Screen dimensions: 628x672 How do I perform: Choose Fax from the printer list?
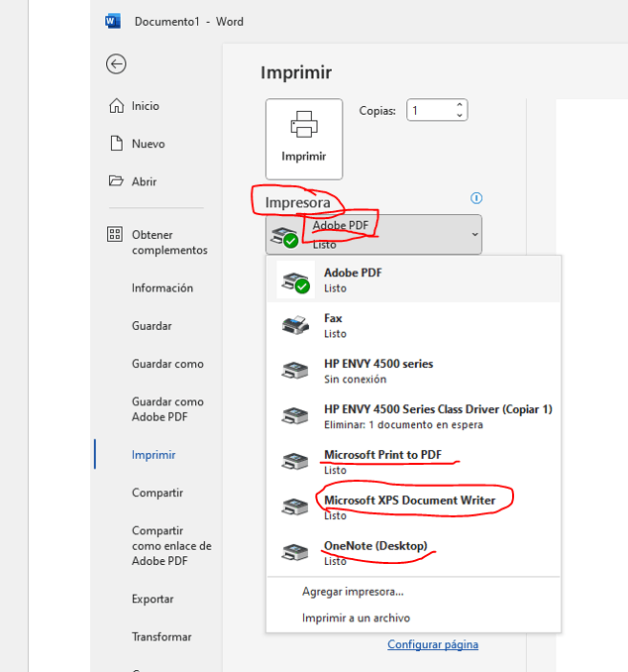coord(413,325)
